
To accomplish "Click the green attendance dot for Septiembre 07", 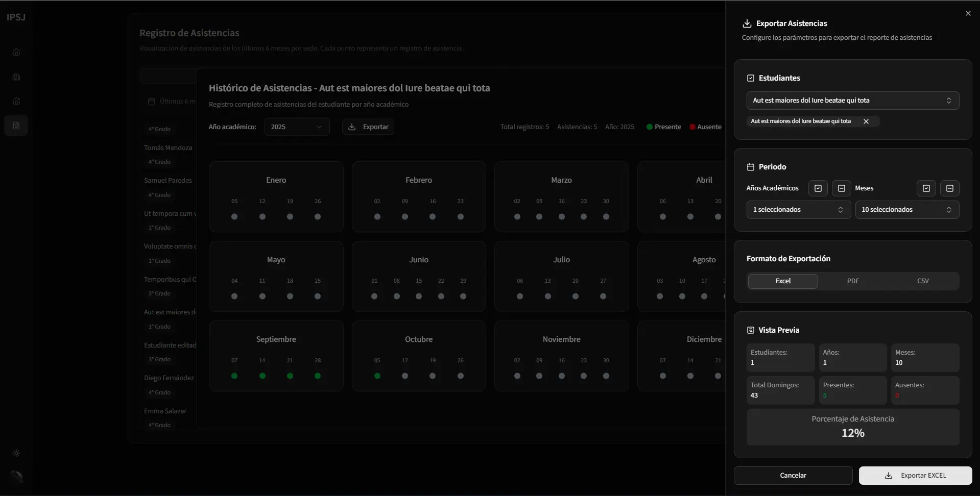I will tap(234, 376).
